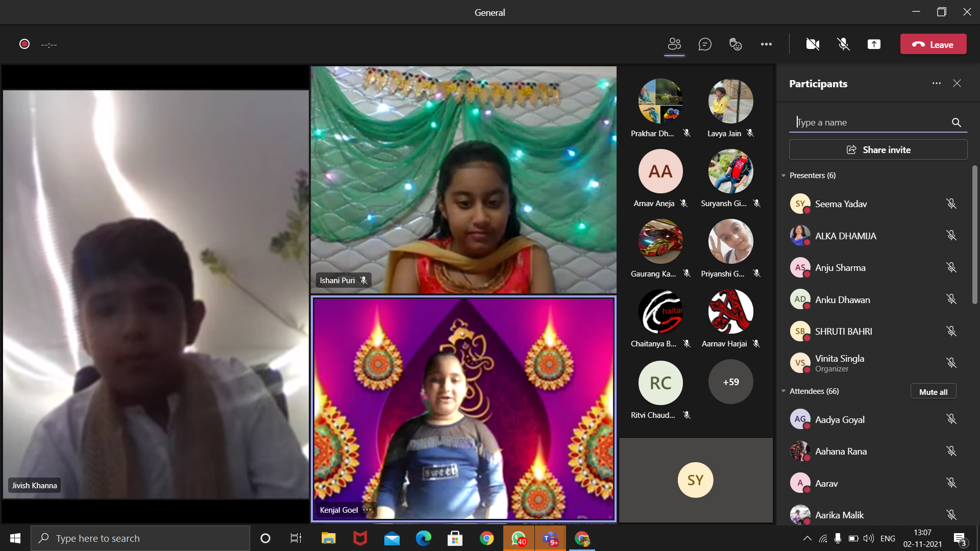
Task: Click the Mute all button
Action: point(933,392)
